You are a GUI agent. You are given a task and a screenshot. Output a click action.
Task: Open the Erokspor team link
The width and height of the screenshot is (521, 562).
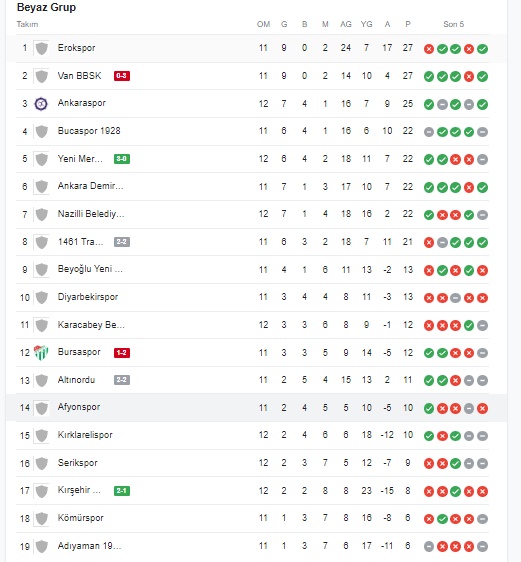click(76, 48)
